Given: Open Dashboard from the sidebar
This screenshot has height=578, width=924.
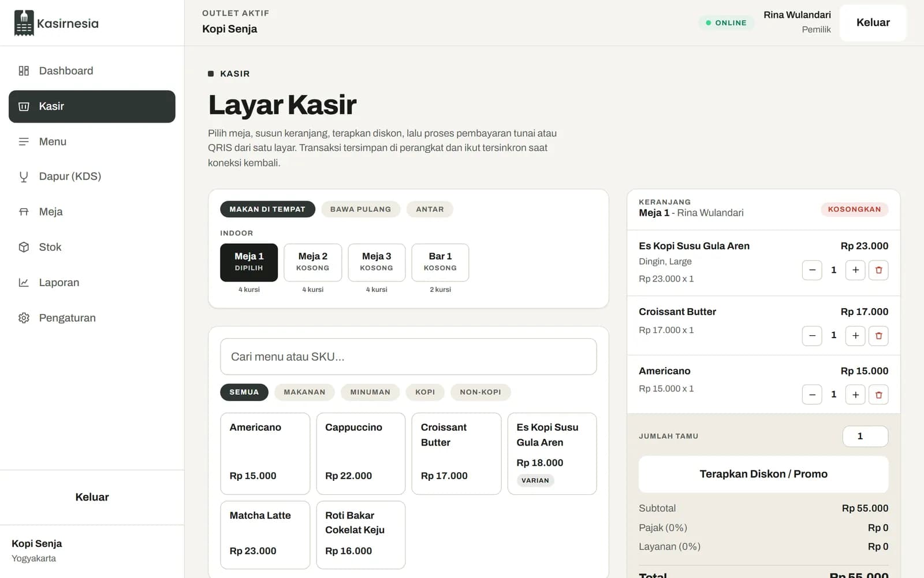Looking at the screenshot, I should pyautogui.click(x=92, y=71).
